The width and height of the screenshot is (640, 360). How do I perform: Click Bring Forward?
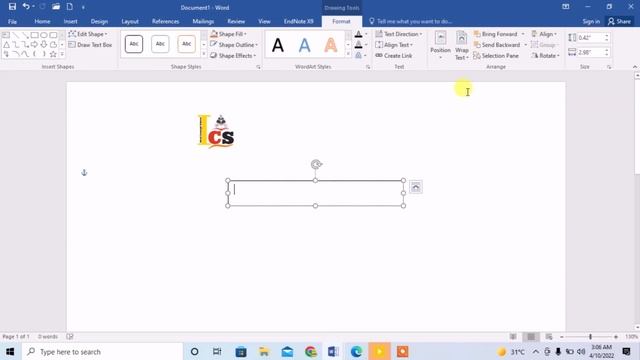click(496, 34)
